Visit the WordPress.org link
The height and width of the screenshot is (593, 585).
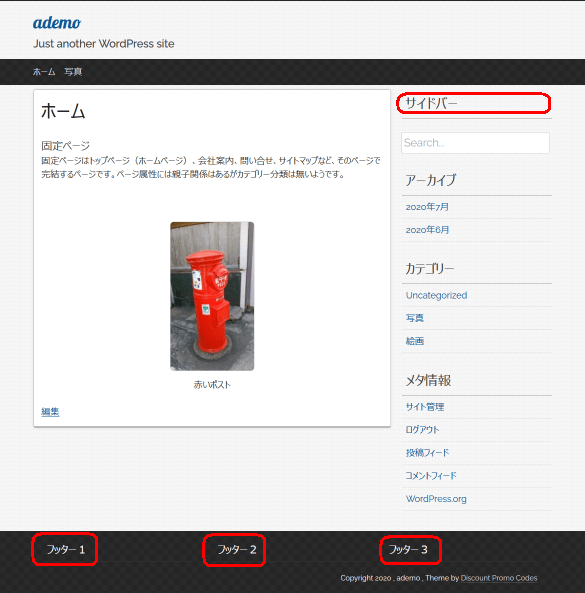coord(436,499)
